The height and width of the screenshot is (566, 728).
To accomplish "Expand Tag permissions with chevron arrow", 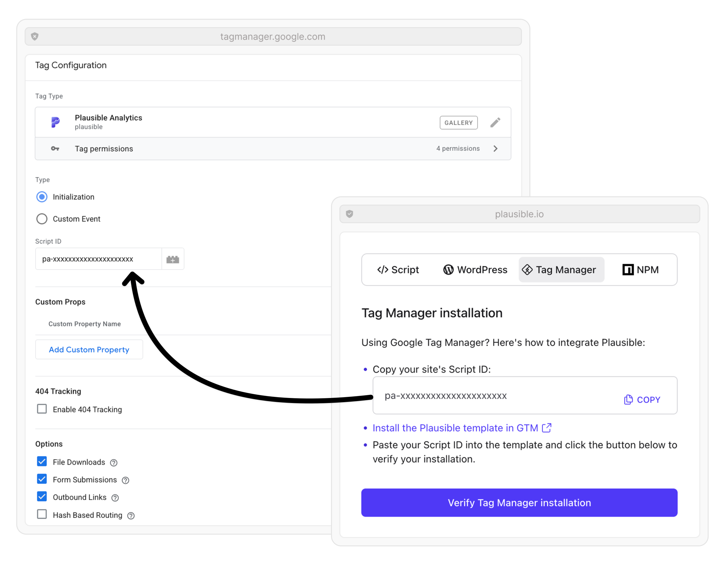I will click(495, 149).
